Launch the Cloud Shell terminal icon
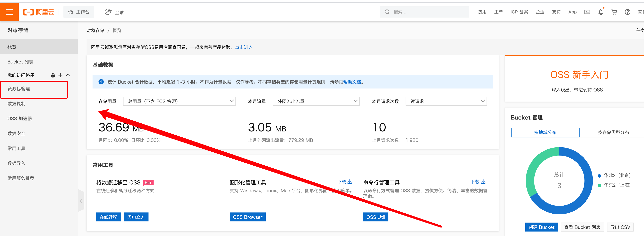The image size is (644, 236). tap(587, 12)
